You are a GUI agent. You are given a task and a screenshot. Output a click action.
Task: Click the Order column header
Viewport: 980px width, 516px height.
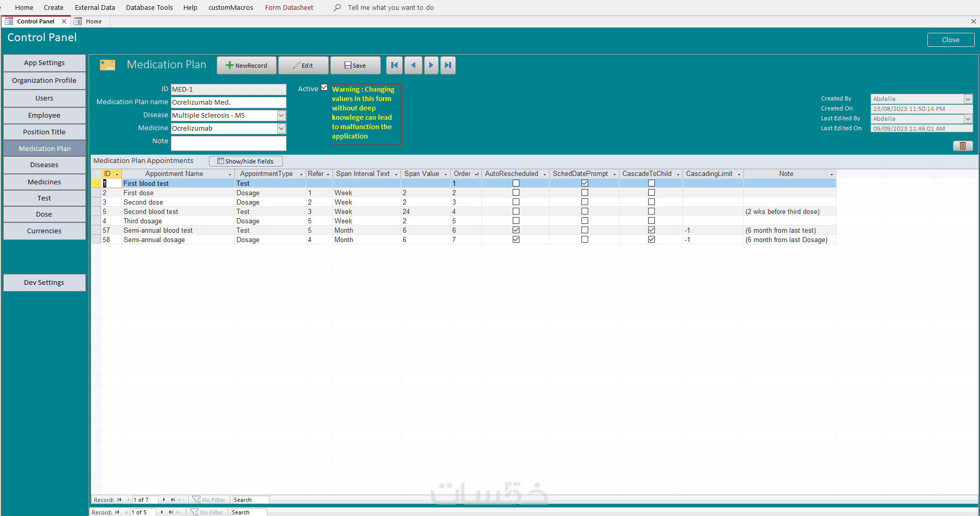[466, 174]
